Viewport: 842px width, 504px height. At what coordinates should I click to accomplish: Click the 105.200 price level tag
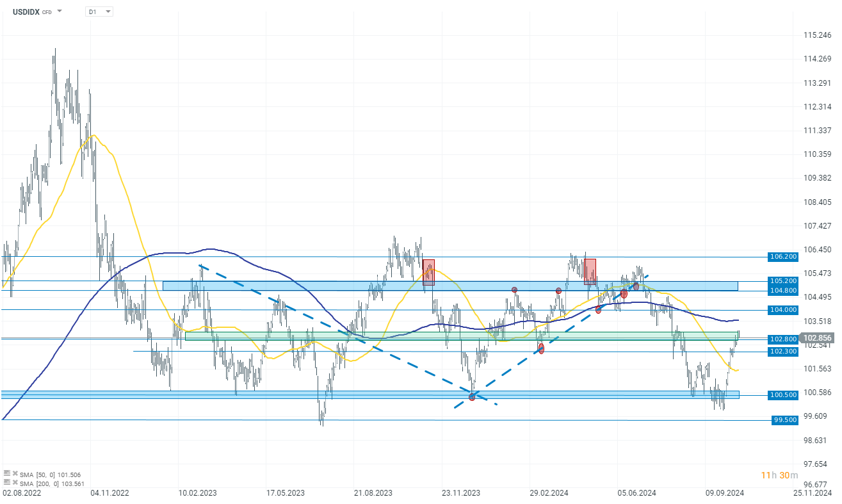tap(782, 281)
